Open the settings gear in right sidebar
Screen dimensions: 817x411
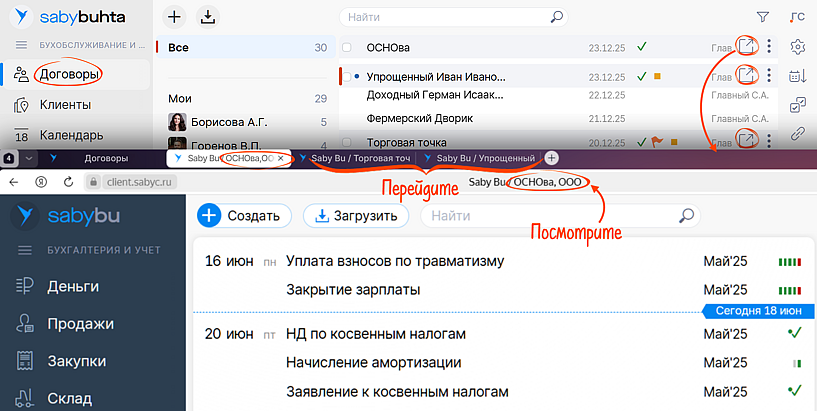797,47
